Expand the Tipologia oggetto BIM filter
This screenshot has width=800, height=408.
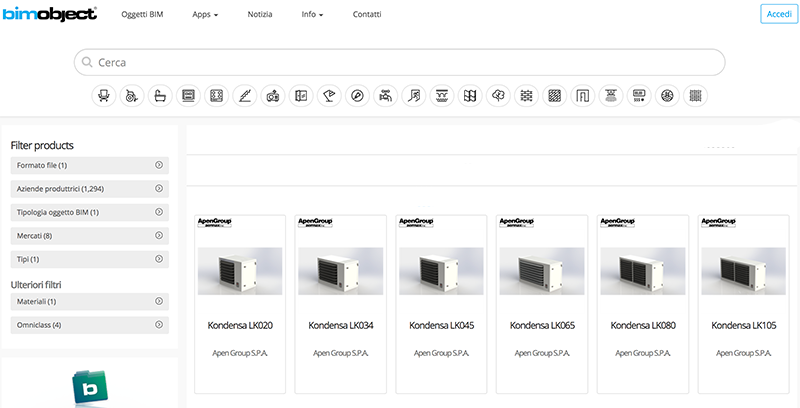coord(89,212)
